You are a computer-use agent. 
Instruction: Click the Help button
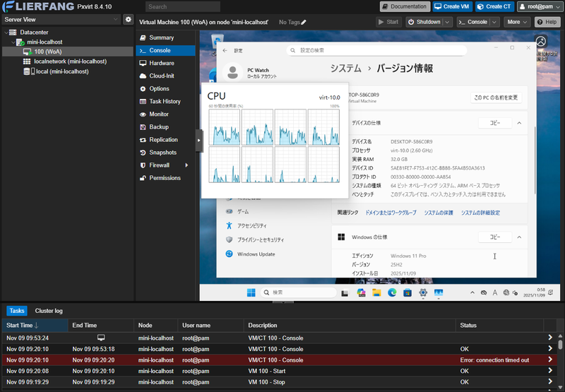click(547, 22)
